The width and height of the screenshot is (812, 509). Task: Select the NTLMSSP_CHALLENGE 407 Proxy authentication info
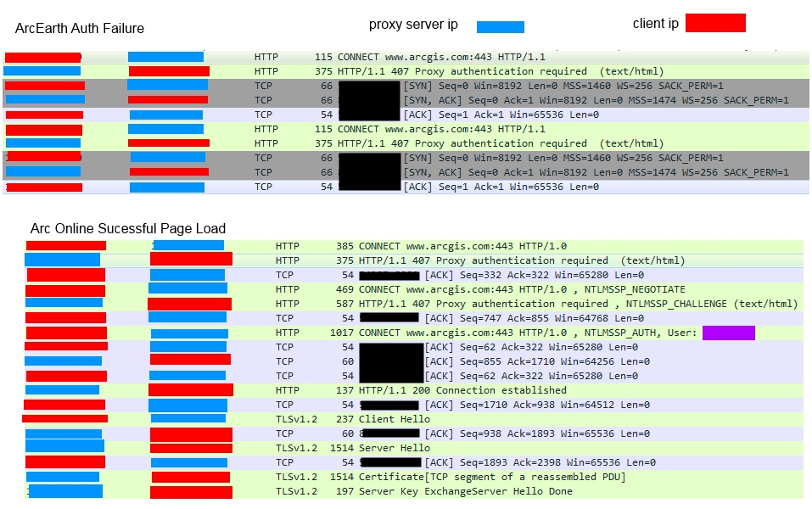[579, 304]
